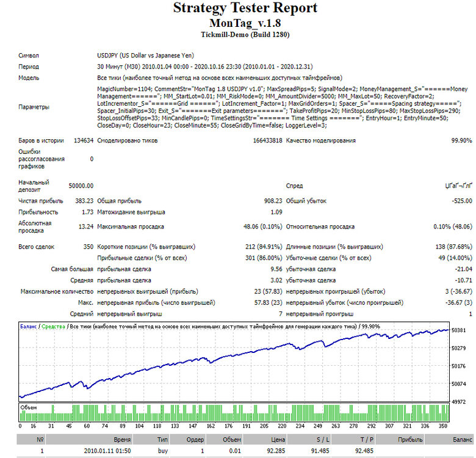
Task: Select gross loss '-525.00'
Action: 462,201
